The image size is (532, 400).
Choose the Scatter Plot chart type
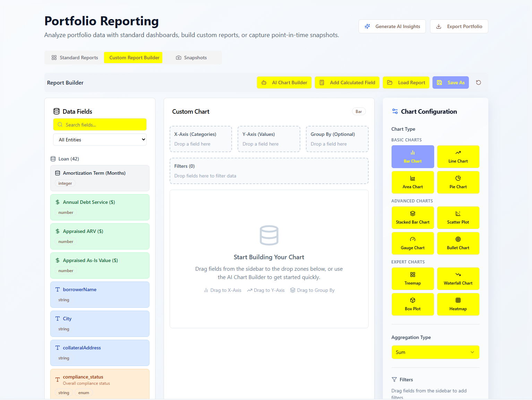[x=458, y=218]
